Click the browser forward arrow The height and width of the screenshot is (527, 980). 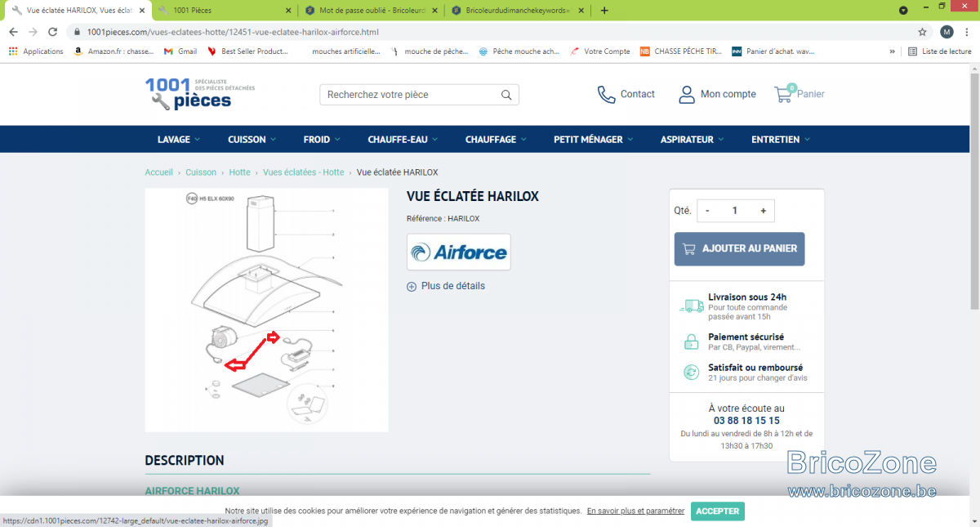pyautogui.click(x=33, y=32)
